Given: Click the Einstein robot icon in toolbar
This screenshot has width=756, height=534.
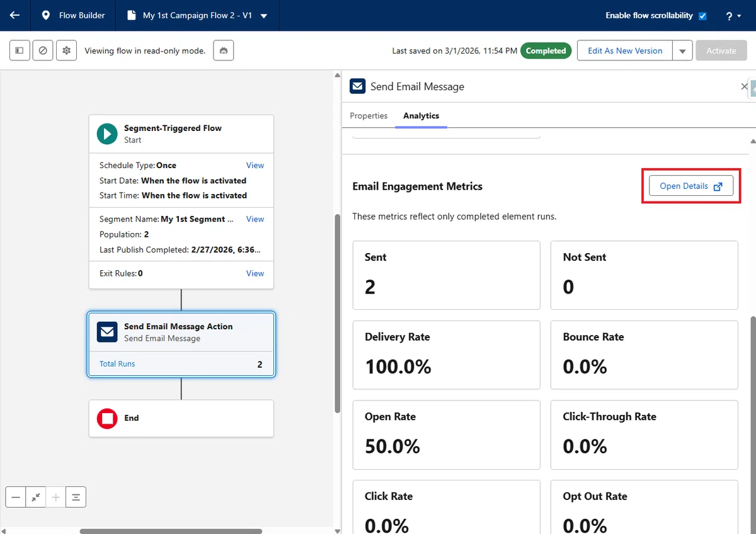Looking at the screenshot, I should click(x=224, y=50).
